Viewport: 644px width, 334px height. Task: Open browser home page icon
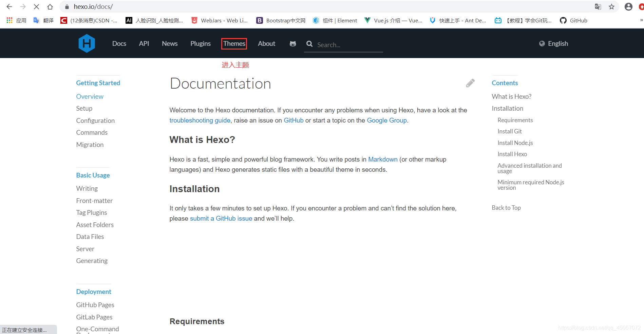pyautogui.click(x=50, y=7)
